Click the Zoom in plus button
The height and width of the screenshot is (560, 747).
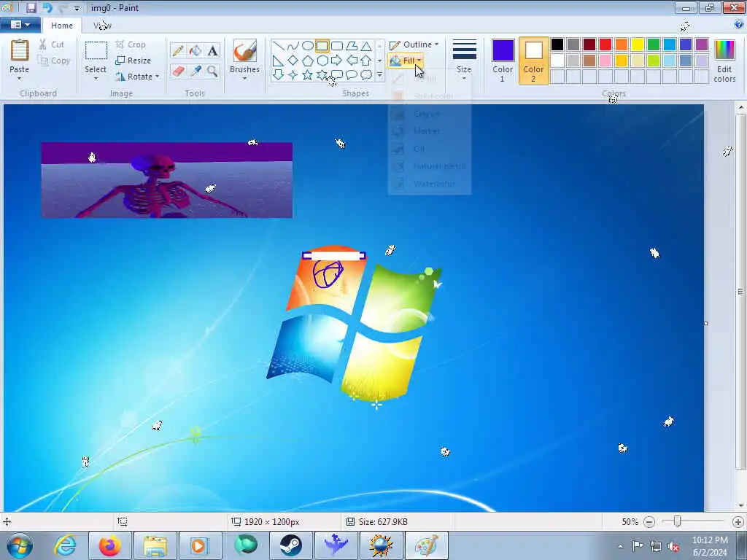738,522
